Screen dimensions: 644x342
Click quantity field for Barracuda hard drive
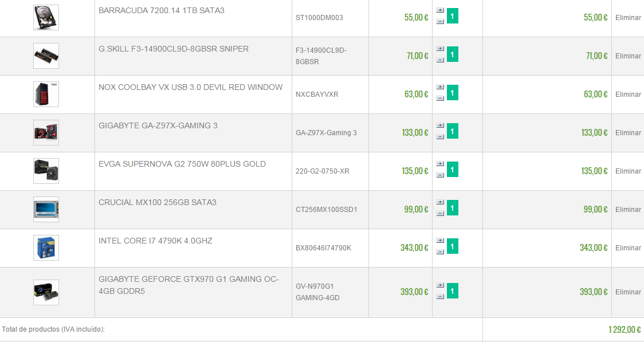(452, 16)
